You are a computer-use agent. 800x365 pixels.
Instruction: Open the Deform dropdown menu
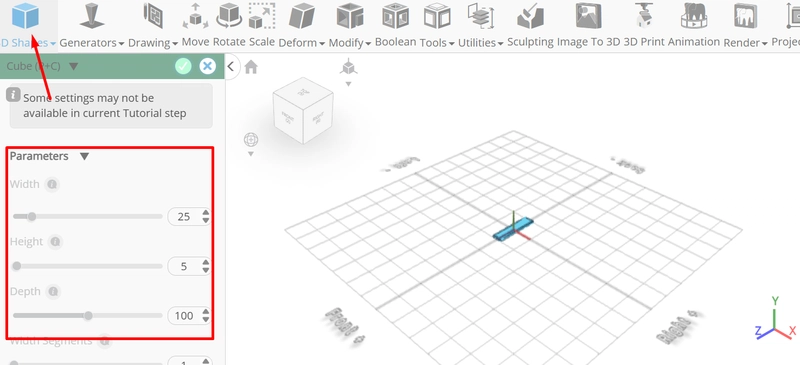tap(322, 44)
